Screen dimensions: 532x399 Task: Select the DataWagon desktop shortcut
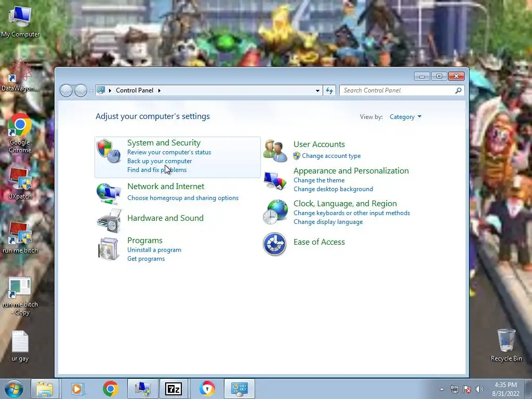[20, 75]
